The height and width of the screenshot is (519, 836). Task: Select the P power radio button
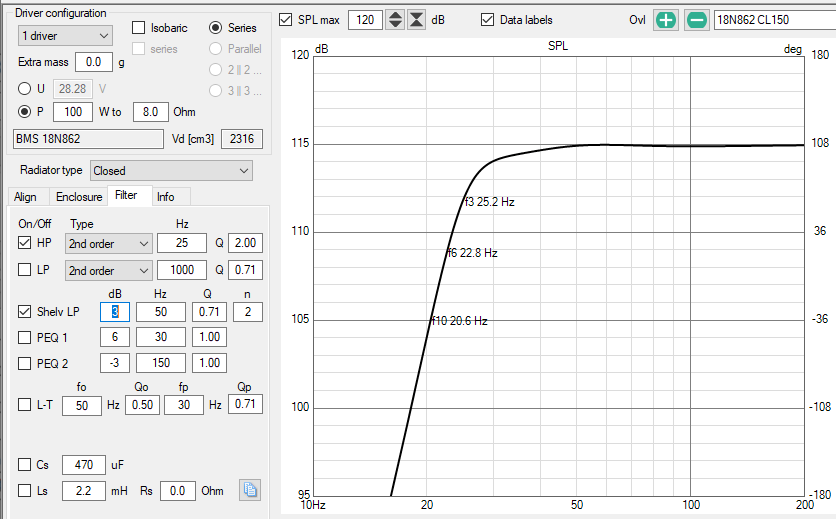coord(25,111)
